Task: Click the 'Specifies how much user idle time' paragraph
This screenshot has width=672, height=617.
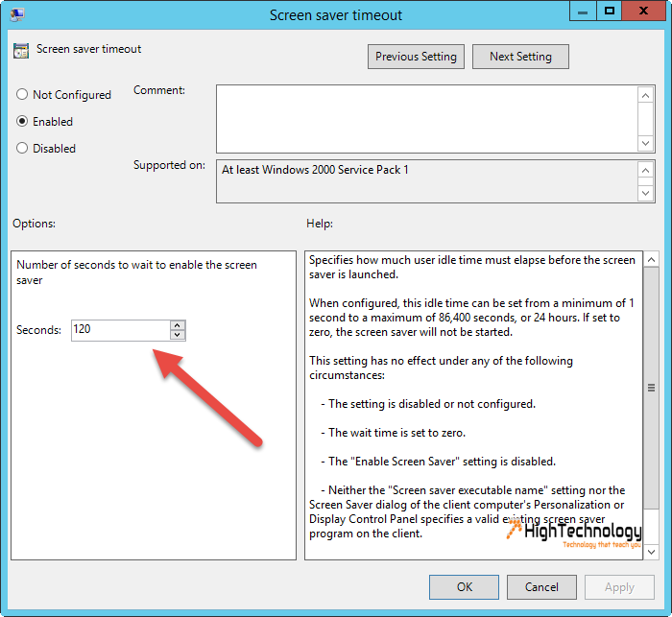Action: click(x=472, y=267)
